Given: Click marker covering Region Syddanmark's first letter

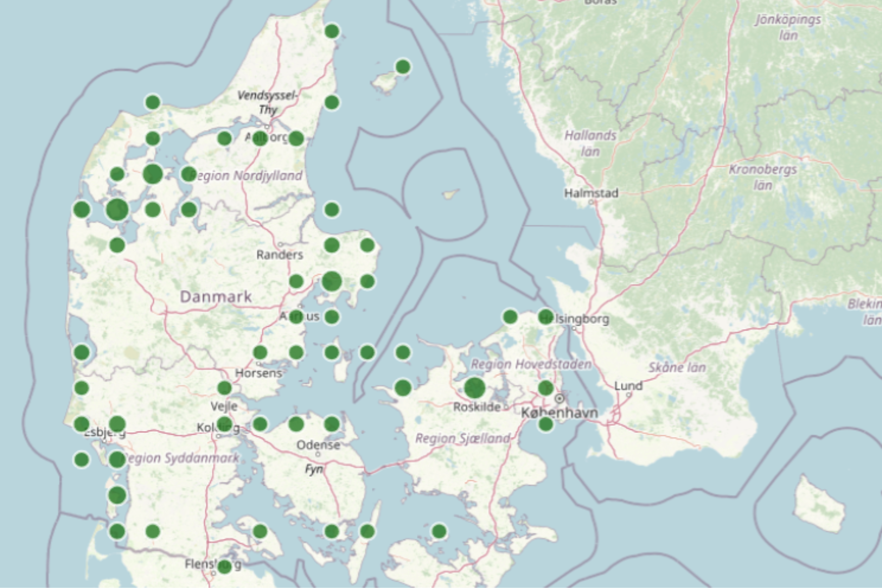Looking at the screenshot, I should pos(117,460).
